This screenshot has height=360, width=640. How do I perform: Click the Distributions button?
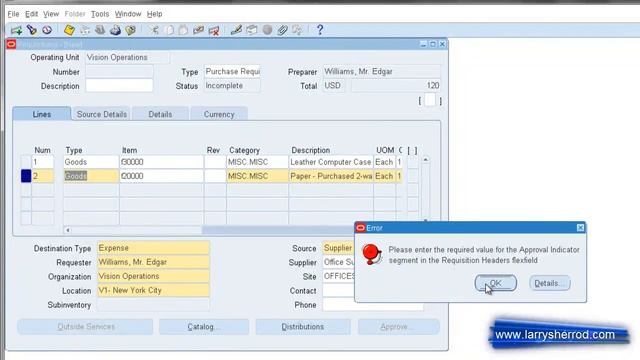pos(302,327)
